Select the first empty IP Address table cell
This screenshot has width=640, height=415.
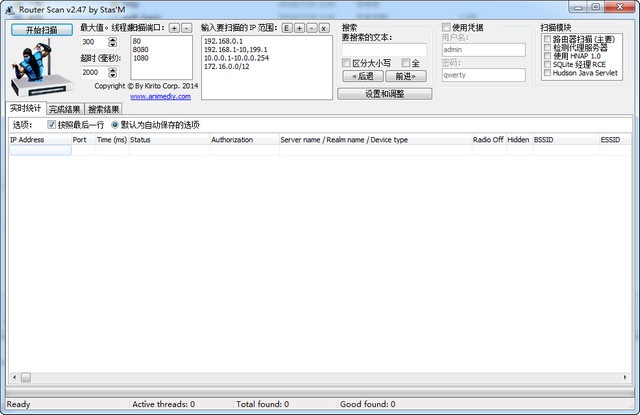click(x=40, y=150)
